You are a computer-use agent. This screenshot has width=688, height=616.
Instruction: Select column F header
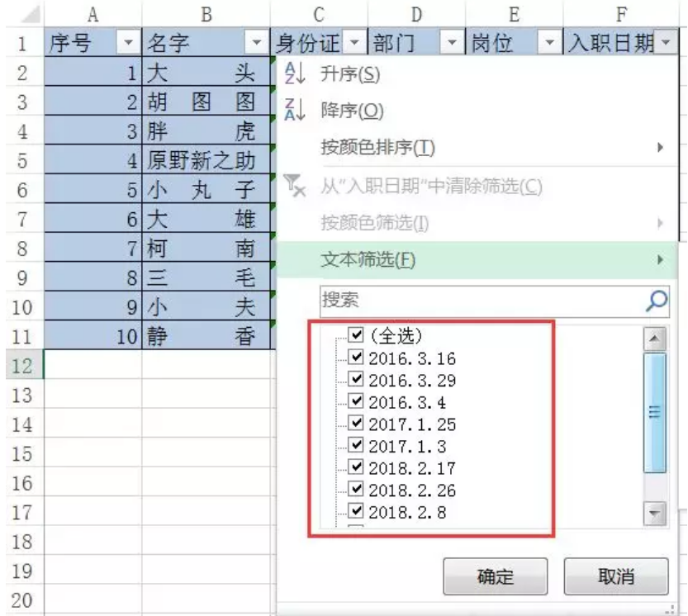tap(621, 15)
